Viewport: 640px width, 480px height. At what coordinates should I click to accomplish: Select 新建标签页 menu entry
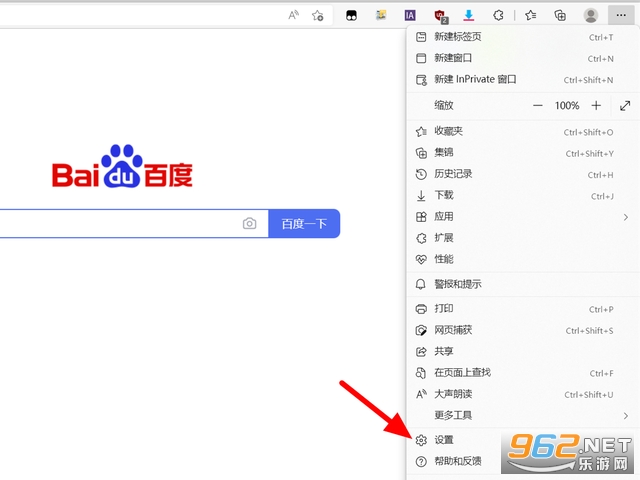pos(523,37)
